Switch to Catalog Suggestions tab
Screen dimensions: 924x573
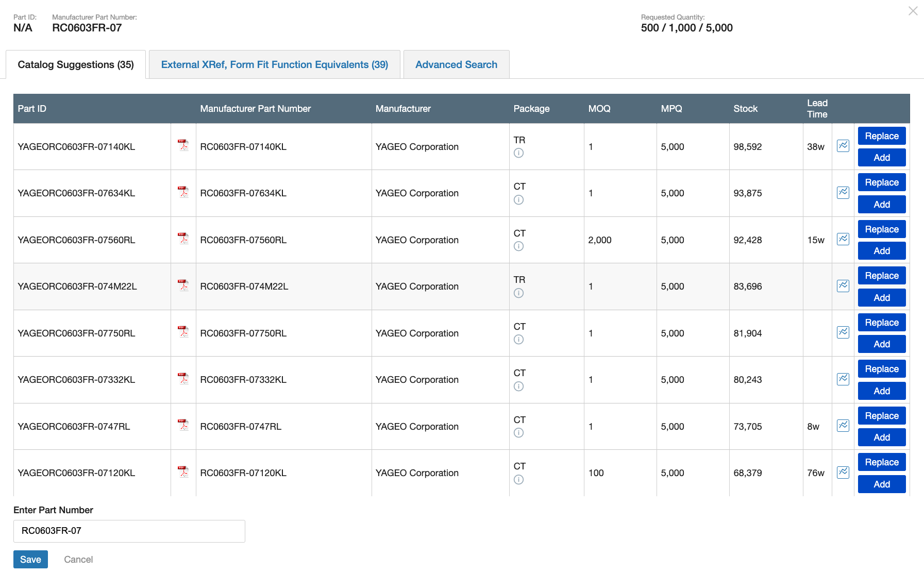tap(76, 64)
